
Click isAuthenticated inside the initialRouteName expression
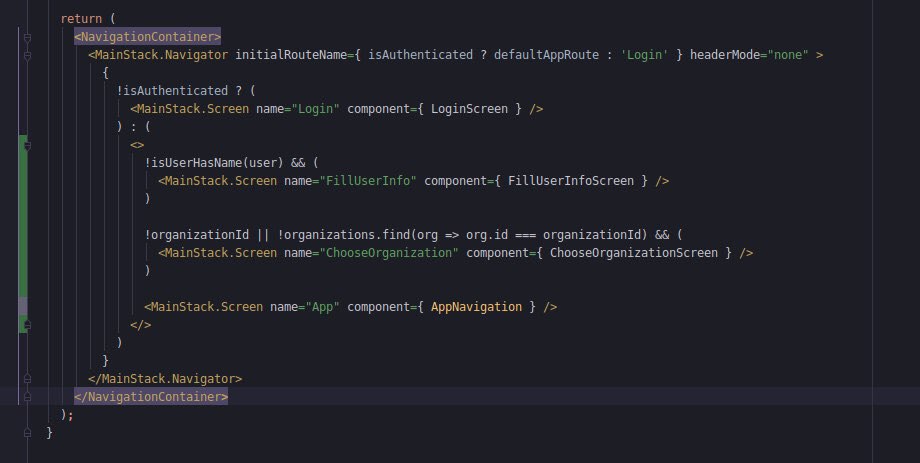coord(420,55)
